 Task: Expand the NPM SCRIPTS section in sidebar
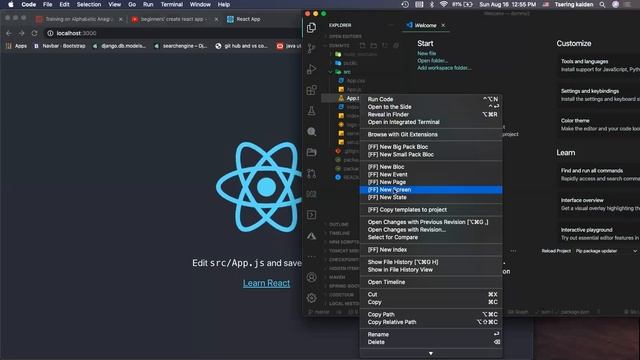pyautogui.click(x=341, y=242)
